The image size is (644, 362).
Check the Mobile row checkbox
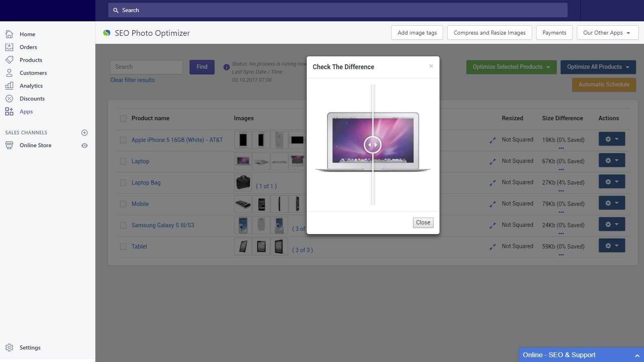[x=123, y=204]
